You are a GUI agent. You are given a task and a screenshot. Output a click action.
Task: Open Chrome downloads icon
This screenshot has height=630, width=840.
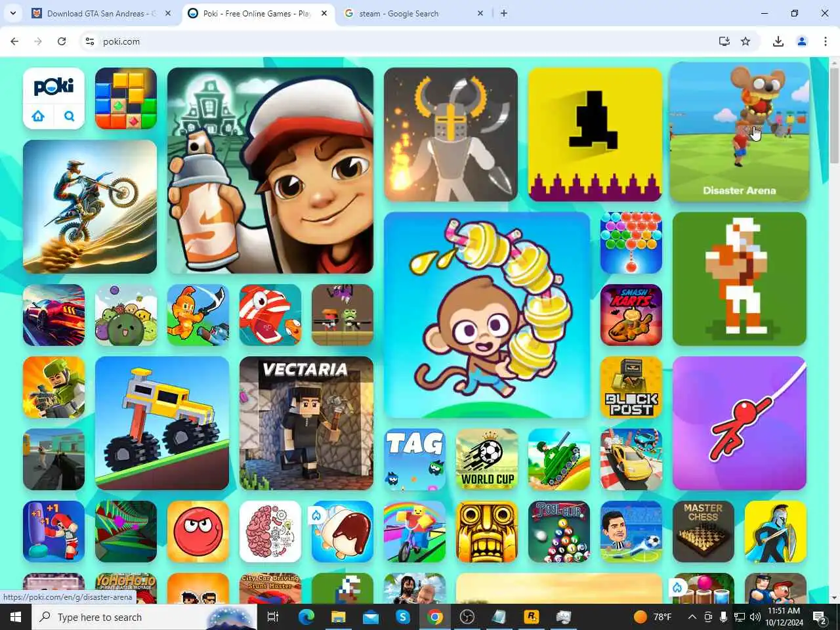778,41
